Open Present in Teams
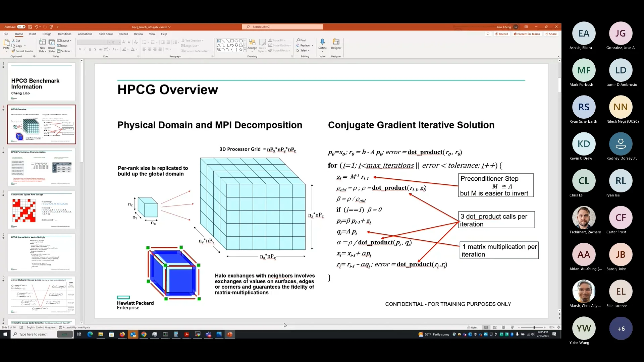Image resolution: width=644 pixels, height=362 pixels. coord(527,34)
